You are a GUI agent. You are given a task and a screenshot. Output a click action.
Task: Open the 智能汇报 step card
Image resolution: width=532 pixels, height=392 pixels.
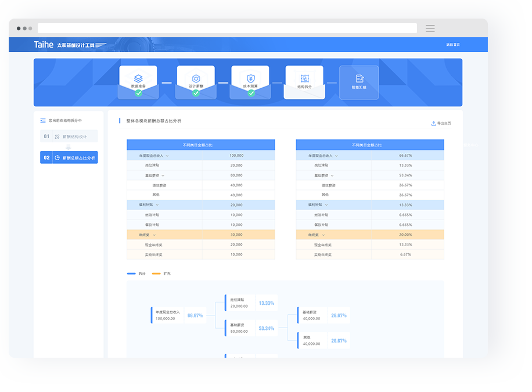pyautogui.click(x=359, y=82)
